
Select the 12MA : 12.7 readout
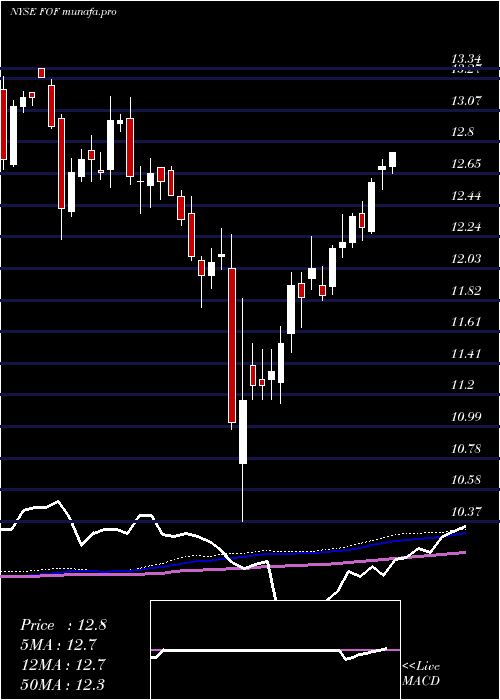[x=63, y=665]
